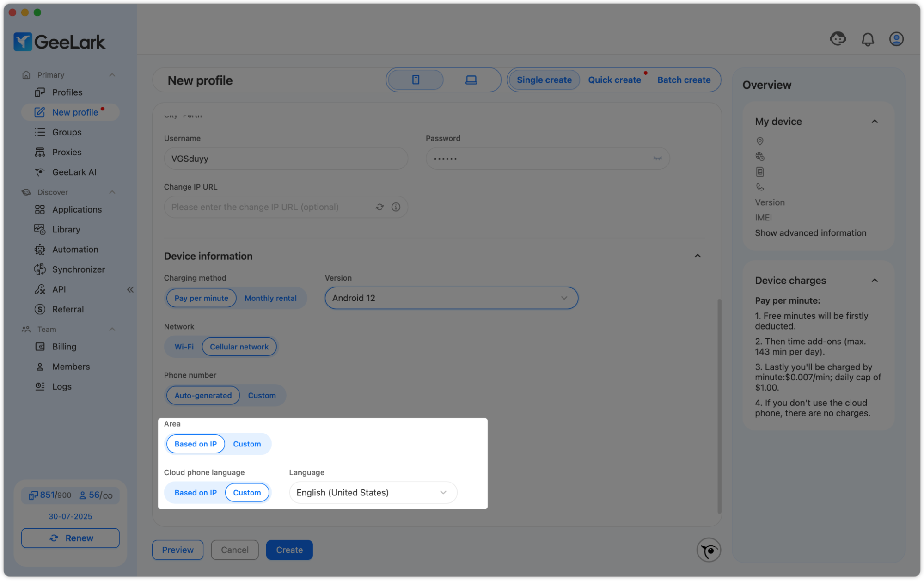Click the Logs icon in sidebar
Screen dimensions: 924x581
click(x=40, y=386)
